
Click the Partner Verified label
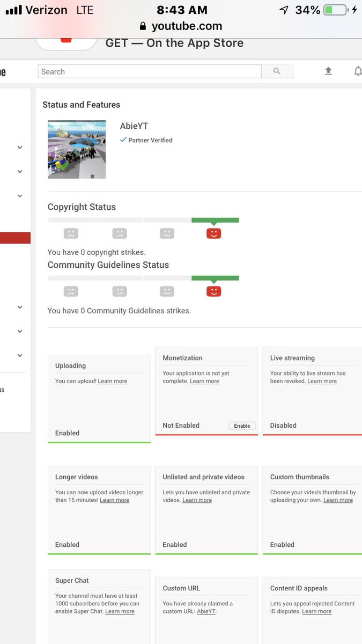(x=150, y=140)
